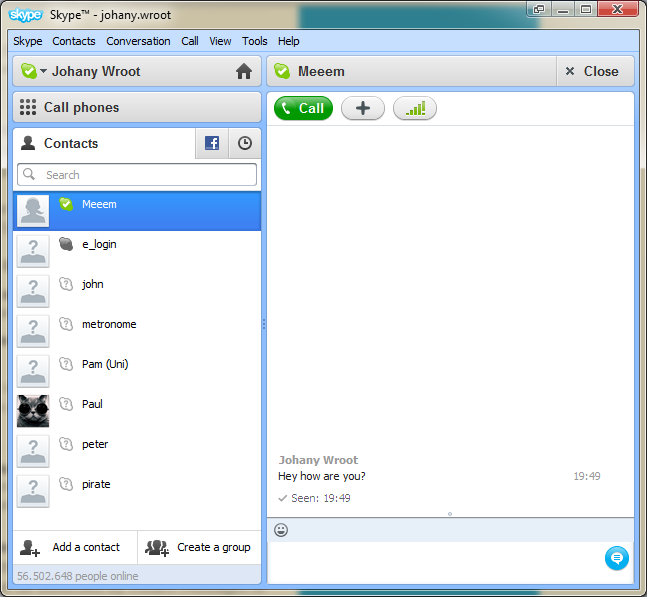Click the message timestamp 19:49
Viewport: 647px width, 597px height.
pyautogui.click(x=587, y=476)
